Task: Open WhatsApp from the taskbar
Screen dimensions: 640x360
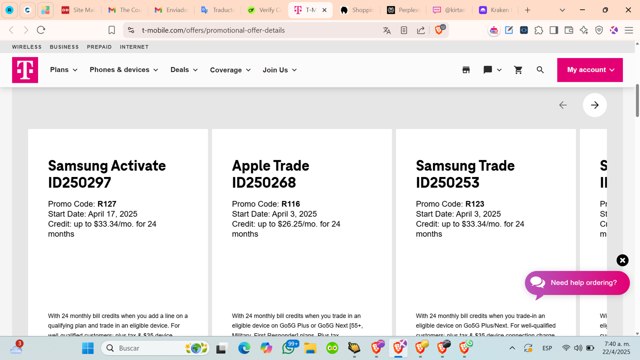Action: coord(289,348)
